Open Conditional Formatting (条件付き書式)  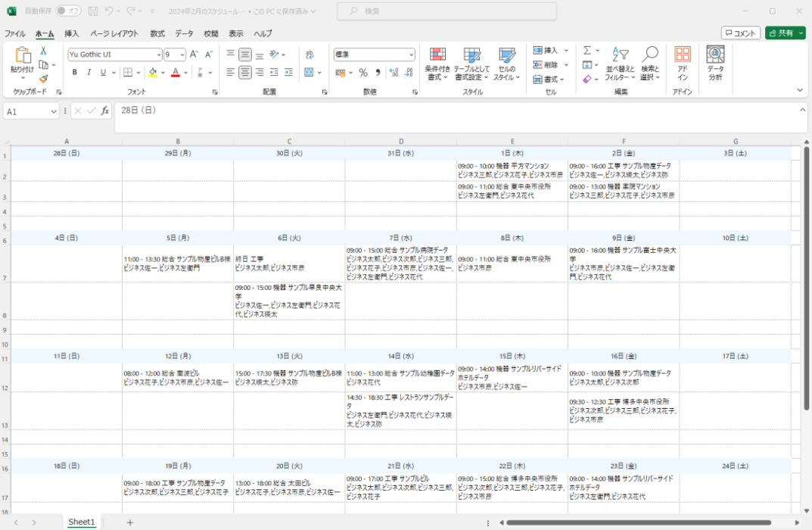pyautogui.click(x=437, y=64)
